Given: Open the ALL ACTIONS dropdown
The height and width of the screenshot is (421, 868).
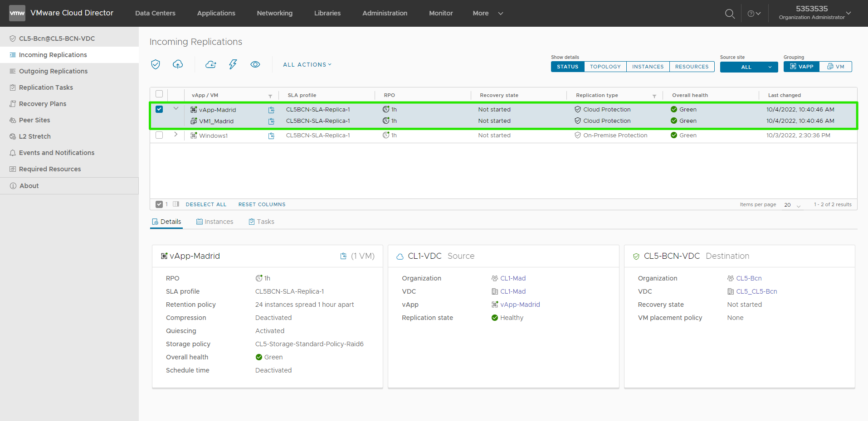Looking at the screenshot, I should pyautogui.click(x=307, y=64).
